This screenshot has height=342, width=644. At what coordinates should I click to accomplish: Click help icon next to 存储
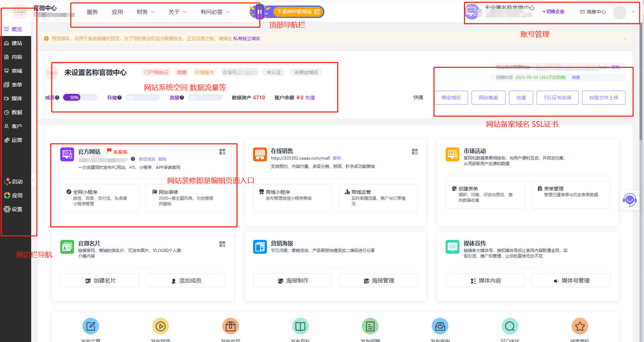tap(119, 98)
